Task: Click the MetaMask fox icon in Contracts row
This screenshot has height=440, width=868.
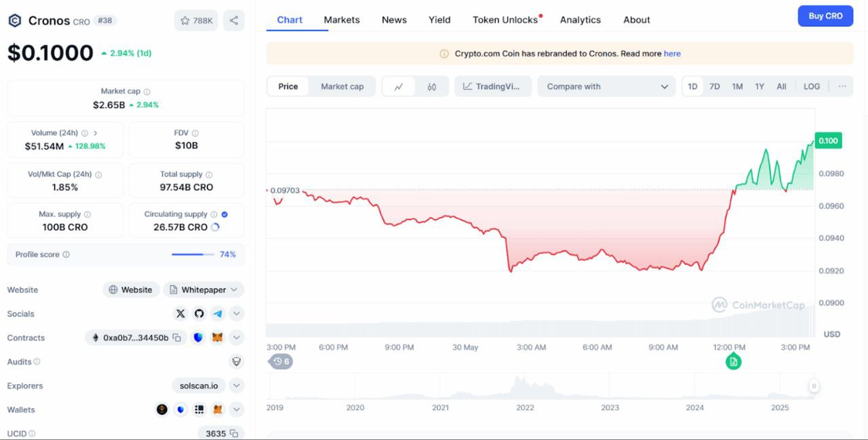Action: (x=218, y=338)
